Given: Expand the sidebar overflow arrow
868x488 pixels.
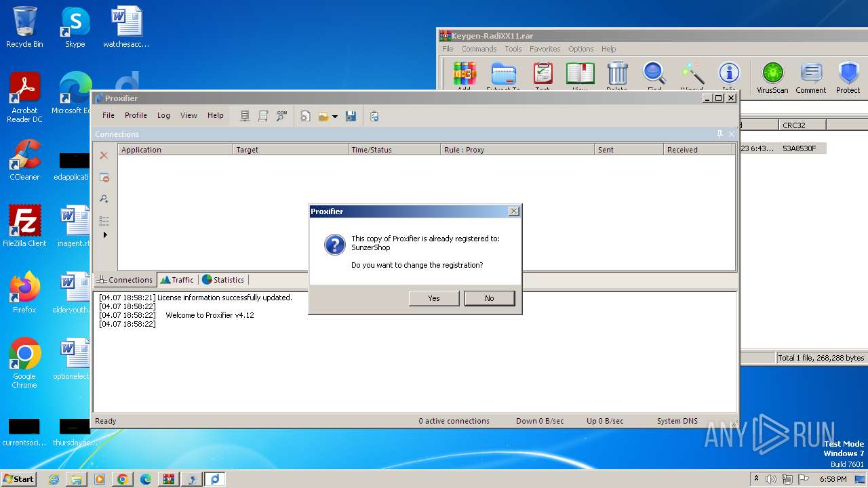Looking at the screenshot, I should point(104,235).
